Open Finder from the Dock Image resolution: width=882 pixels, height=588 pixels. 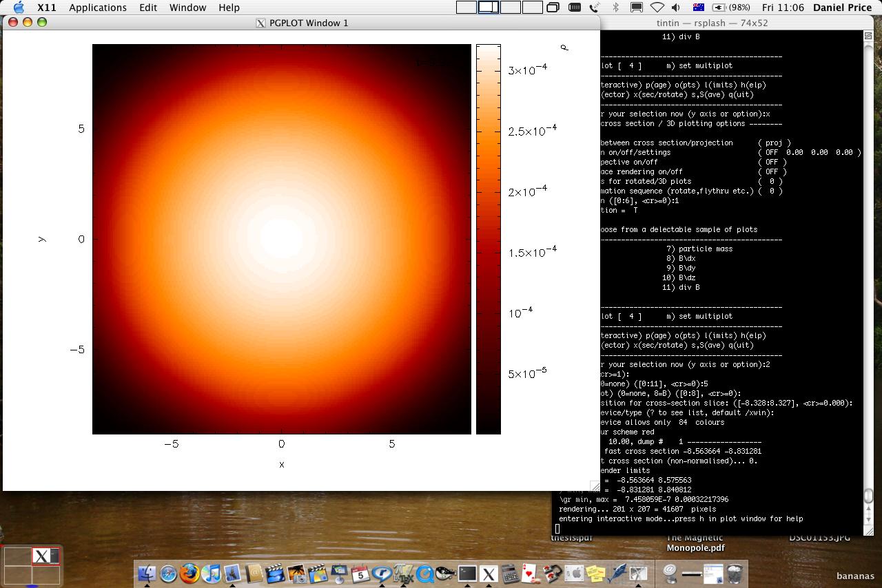tap(147, 574)
